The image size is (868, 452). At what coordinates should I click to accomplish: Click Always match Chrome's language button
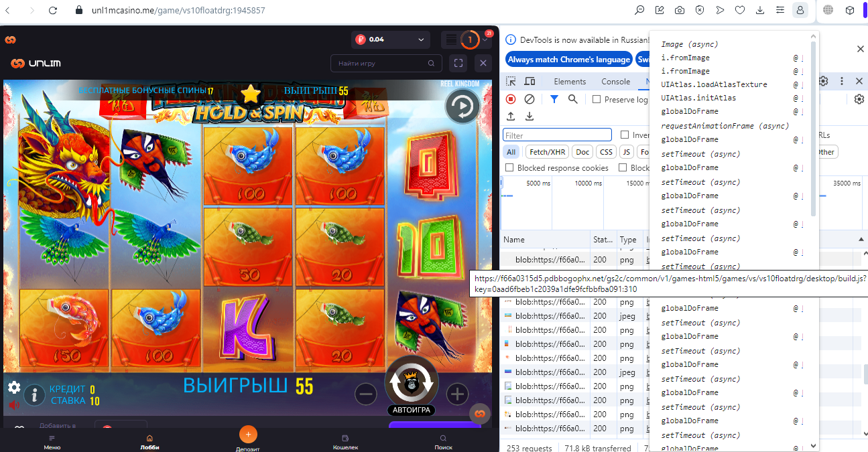(x=568, y=60)
